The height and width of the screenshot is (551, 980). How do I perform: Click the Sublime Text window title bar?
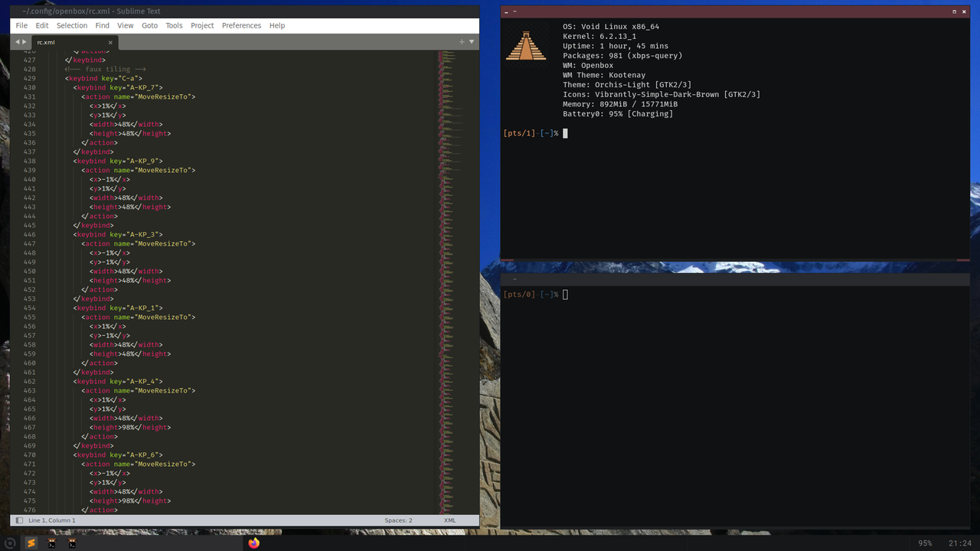245,11
